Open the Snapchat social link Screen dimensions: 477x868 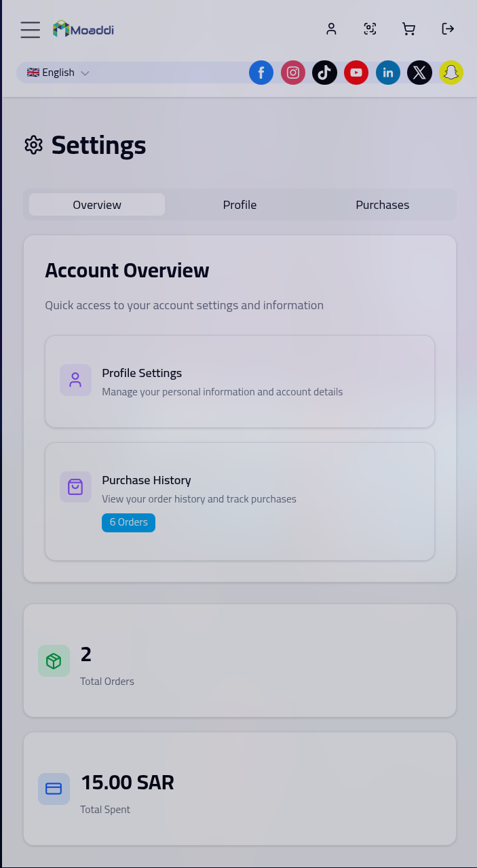[x=451, y=73]
